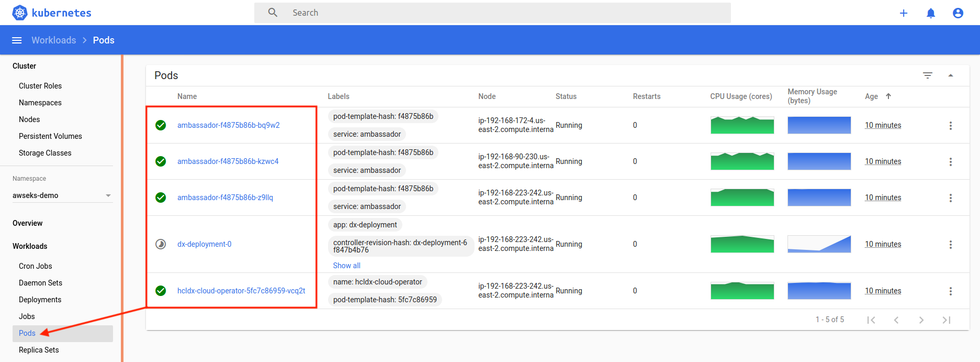
Task: Click Show all labels for dx-deployment-0
Action: (346, 266)
